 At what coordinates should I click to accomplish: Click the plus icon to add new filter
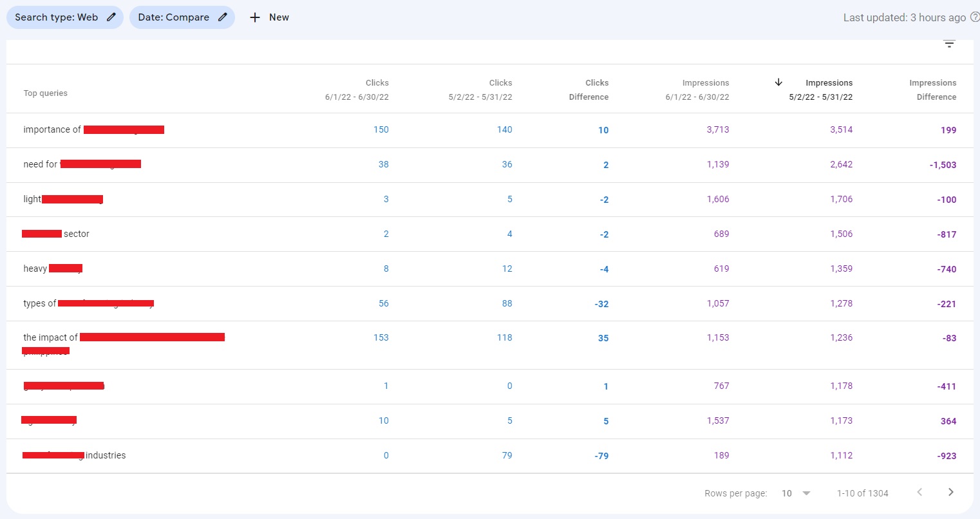pos(255,17)
